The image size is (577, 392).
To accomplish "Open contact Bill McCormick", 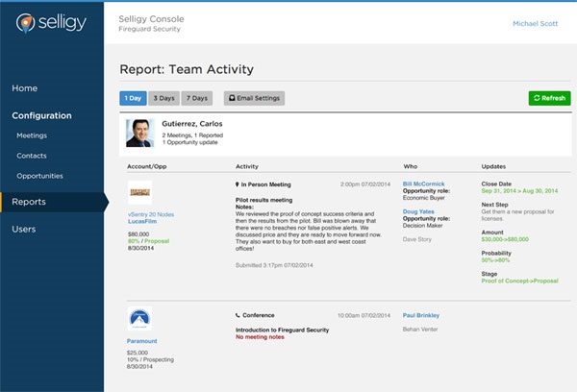I will pos(423,184).
